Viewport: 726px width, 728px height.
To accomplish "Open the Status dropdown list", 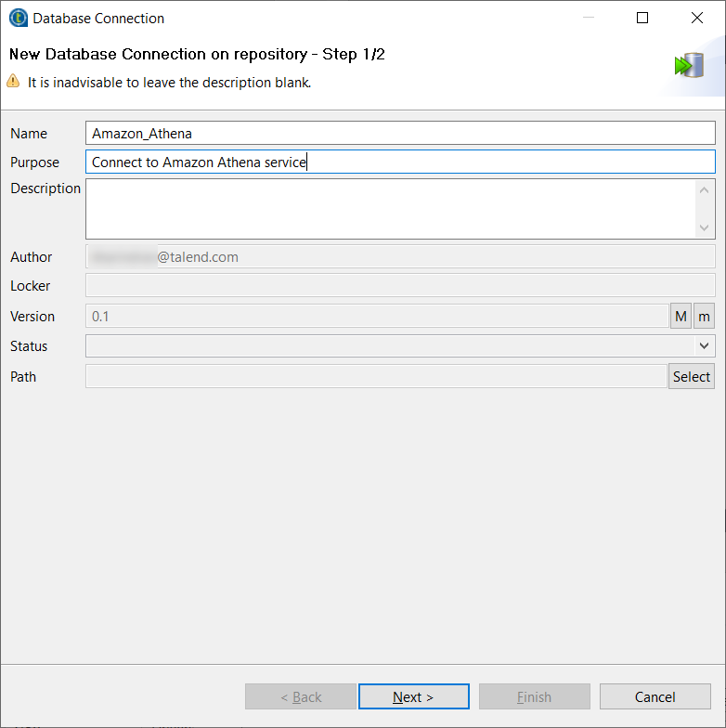I will pyautogui.click(x=400, y=346).
